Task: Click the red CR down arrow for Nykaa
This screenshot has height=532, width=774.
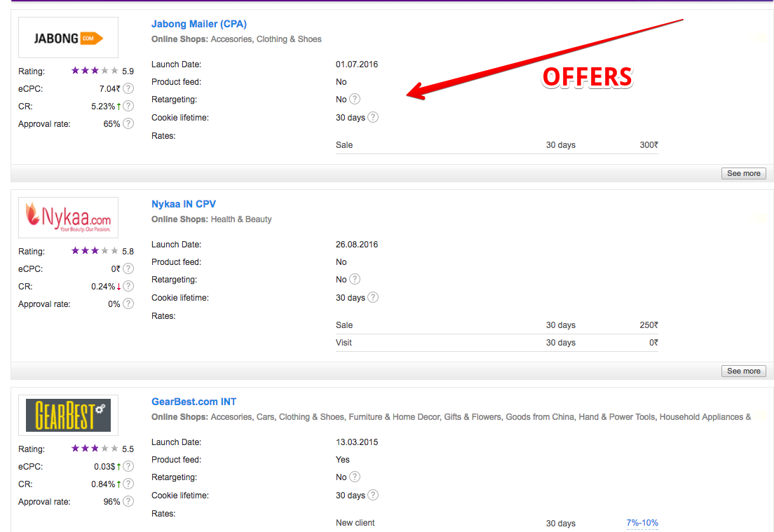Action: pyautogui.click(x=119, y=286)
